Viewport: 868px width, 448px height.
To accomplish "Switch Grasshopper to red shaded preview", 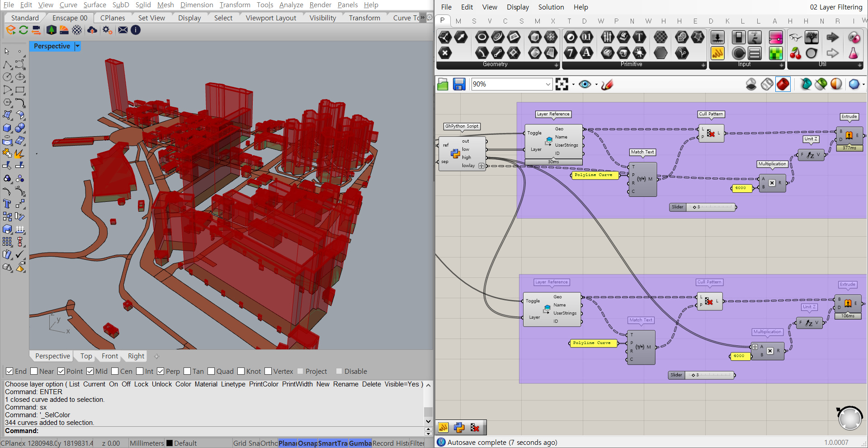I will pyautogui.click(x=783, y=84).
